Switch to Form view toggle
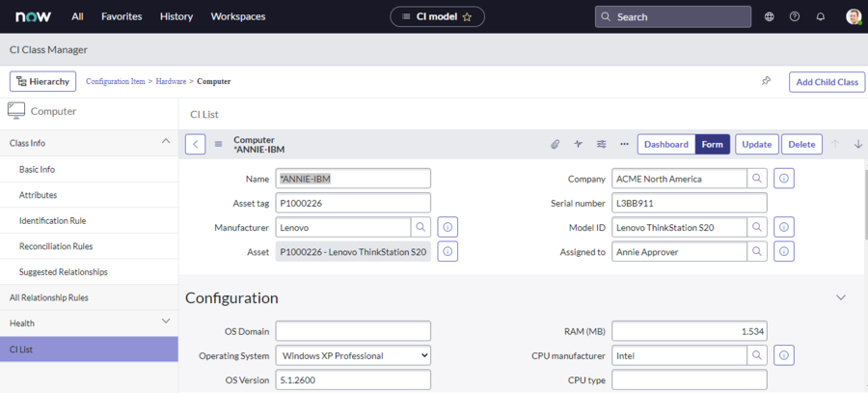This screenshot has height=393, width=868. coord(713,144)
